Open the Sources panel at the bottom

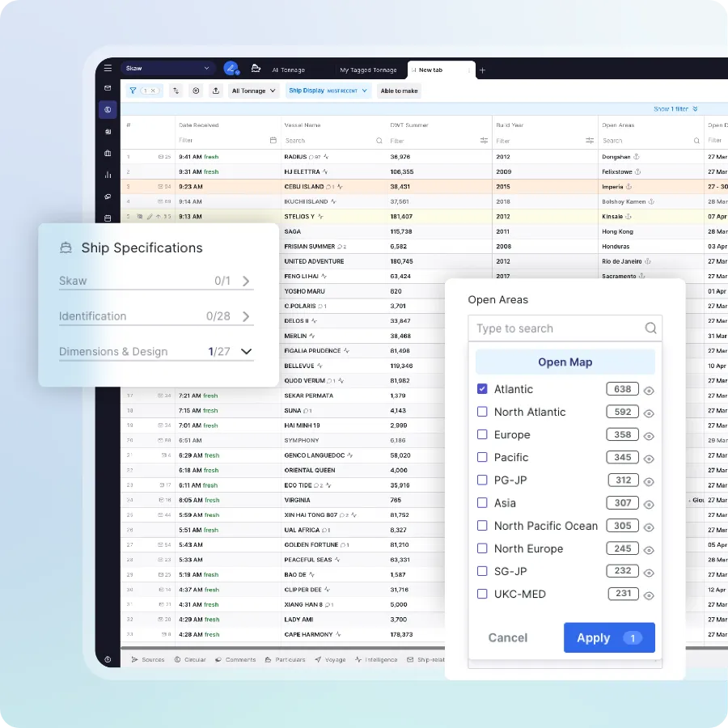point(148,659)
